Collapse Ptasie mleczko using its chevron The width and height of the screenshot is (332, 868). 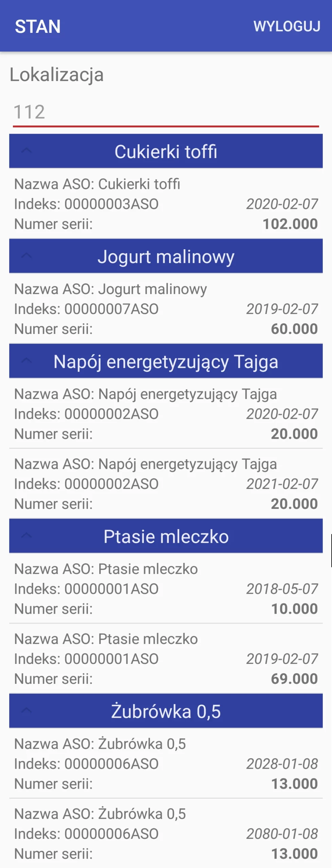click(26, 536)
